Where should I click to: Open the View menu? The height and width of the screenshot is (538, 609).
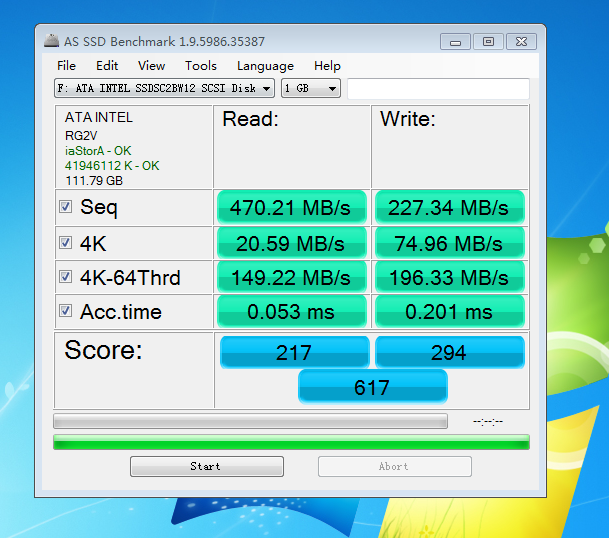point(151,66)
